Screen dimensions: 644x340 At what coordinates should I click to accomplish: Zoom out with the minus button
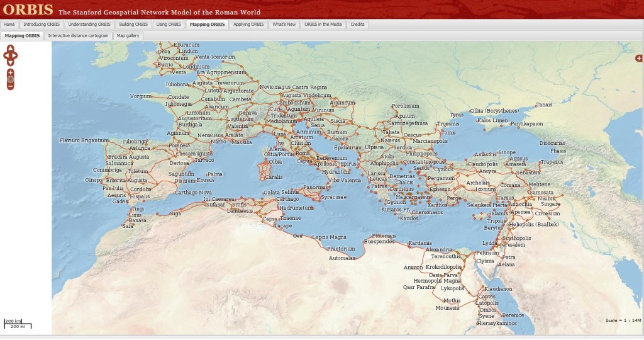coord(10,87)
